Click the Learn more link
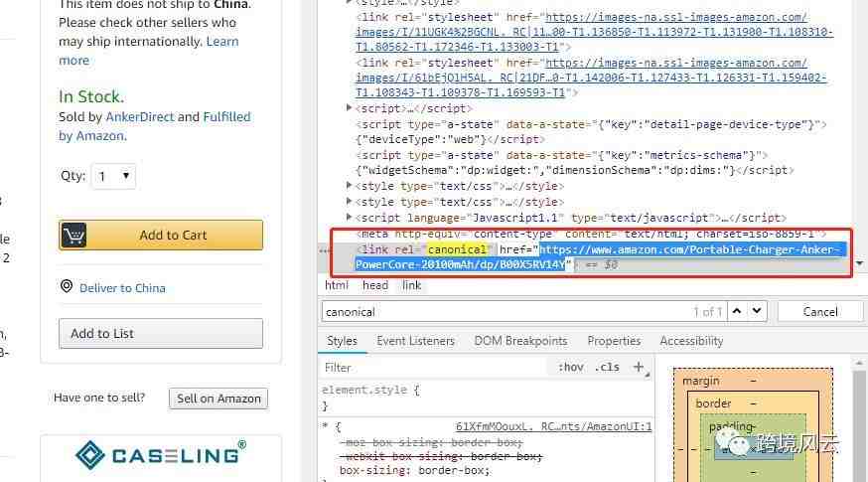Viewport: 868px width, 482px height. 148,51
